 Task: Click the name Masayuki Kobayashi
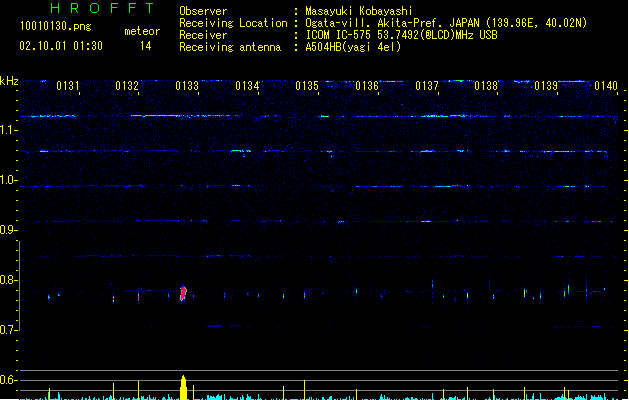pyautogui.click(x=359, y=11)
